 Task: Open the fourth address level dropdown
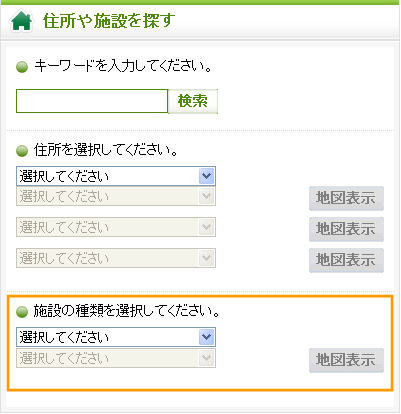[x=116, y=258]
